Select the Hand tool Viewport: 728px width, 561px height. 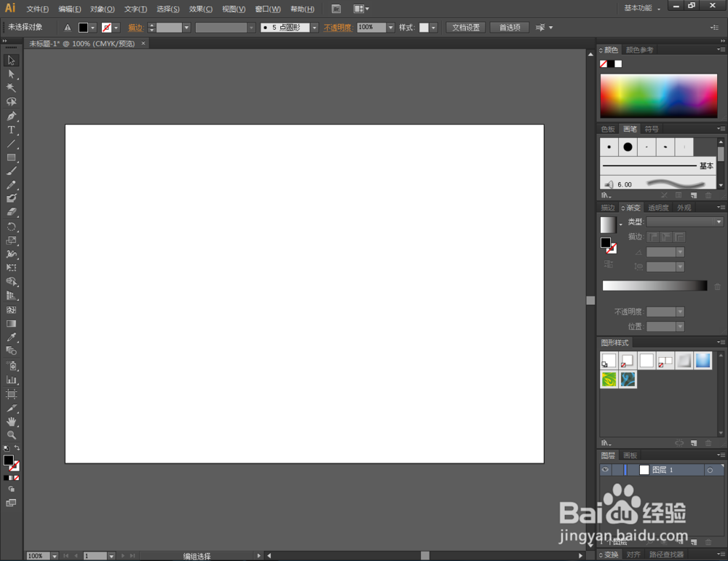[11, 422]
